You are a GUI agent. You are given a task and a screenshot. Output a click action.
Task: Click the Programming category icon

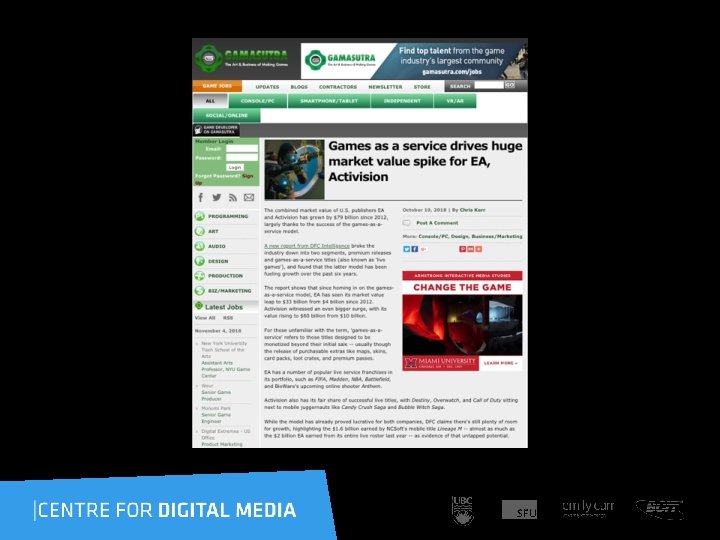click(x=199, y=216)
